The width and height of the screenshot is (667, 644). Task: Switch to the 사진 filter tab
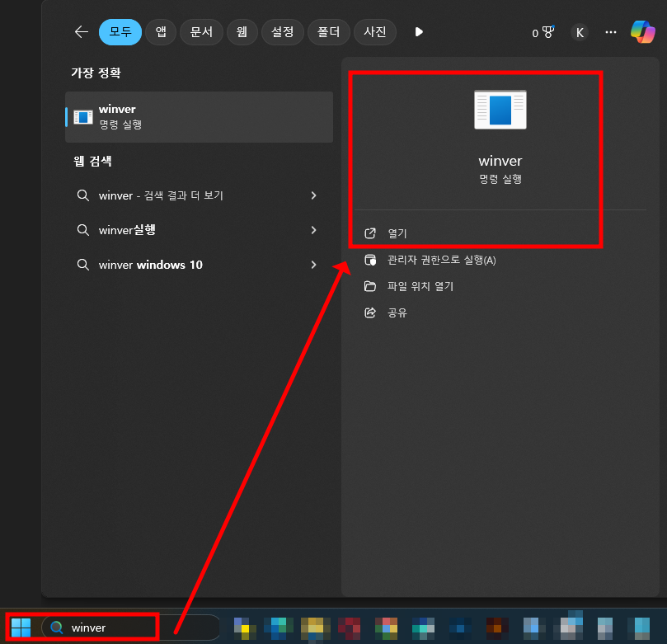click(375, 32)
